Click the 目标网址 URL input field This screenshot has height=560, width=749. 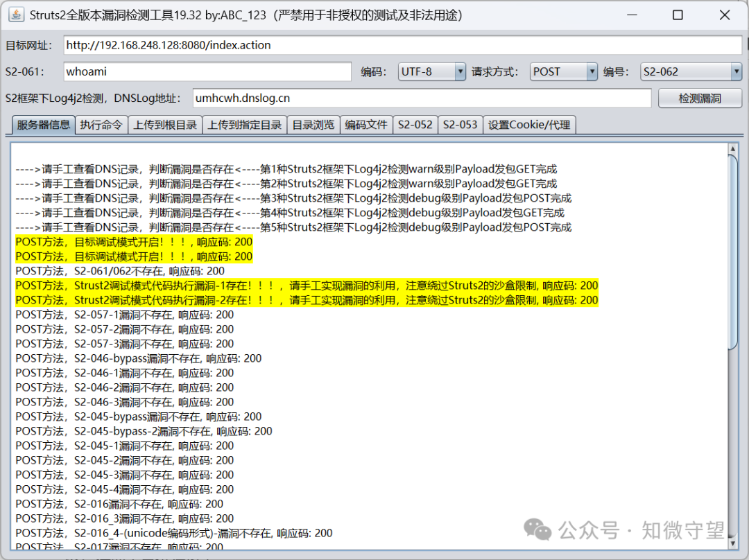(x=402, y=45)
